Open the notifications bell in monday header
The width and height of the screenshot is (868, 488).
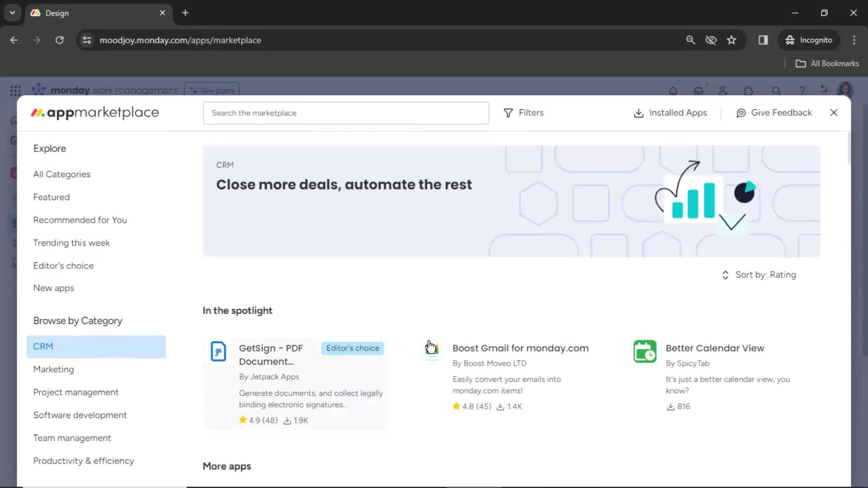(673, 91)
